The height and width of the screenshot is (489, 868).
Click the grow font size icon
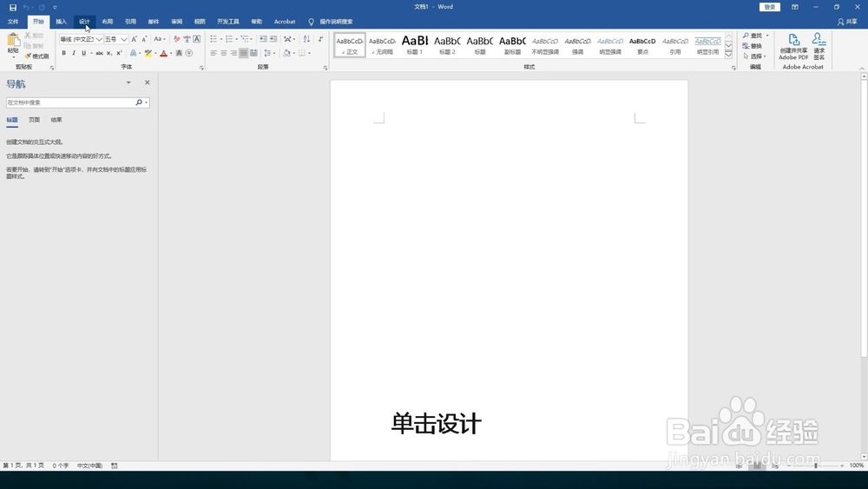(134, 39)
